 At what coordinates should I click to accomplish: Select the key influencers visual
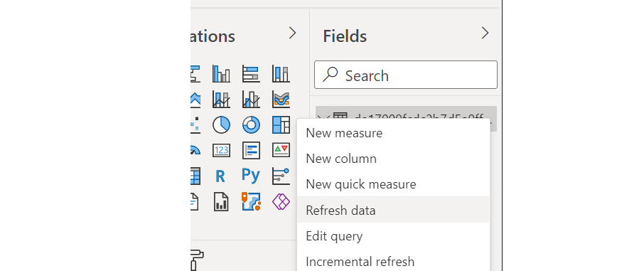coord(281,176)
